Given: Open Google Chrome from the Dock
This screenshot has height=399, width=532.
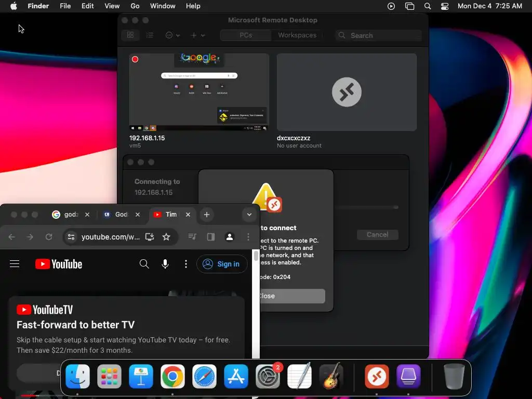Looking at the screenshot, I should [172, 376].
